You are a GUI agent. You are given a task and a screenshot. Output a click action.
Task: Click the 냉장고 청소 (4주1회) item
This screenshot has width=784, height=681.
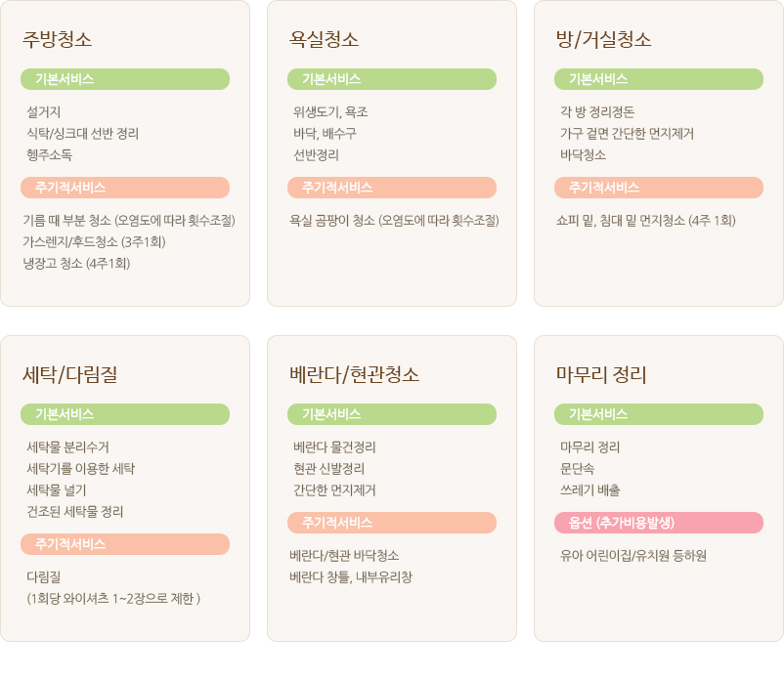[76, 263]
